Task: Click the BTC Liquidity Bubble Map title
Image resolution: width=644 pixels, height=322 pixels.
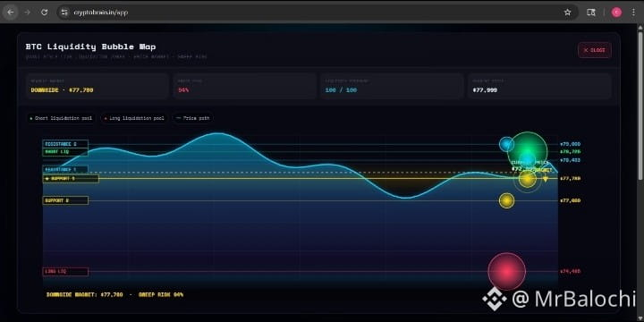Action: pos(90,47)
